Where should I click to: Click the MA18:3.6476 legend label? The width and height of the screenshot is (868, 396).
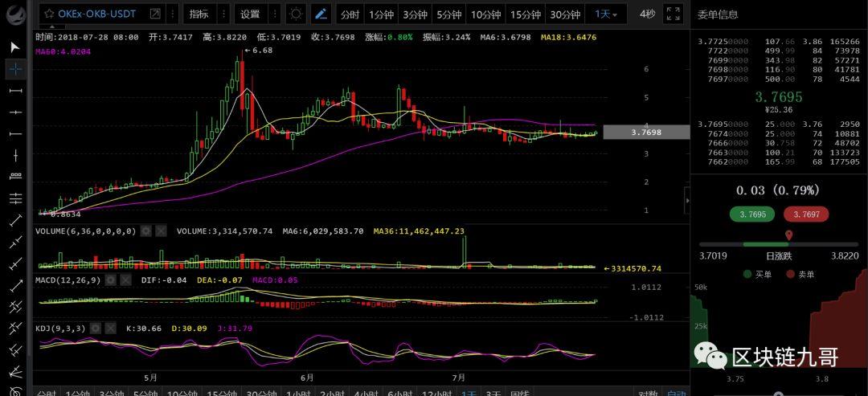point(568,38)
